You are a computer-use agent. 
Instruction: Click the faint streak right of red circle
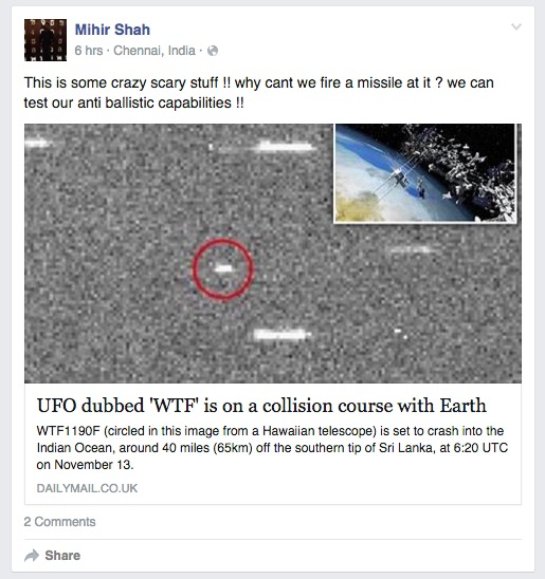(x=409, y=250)
